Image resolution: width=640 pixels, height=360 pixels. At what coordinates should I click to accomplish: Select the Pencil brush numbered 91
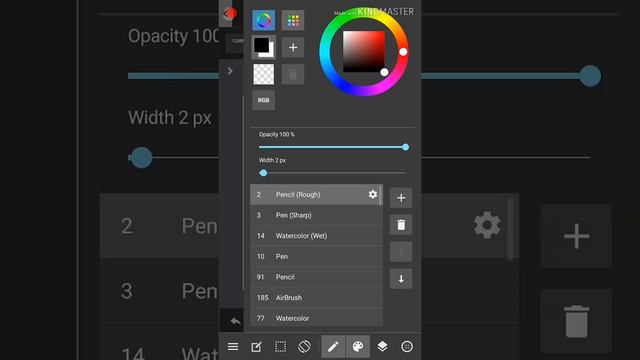coord(316,277)
